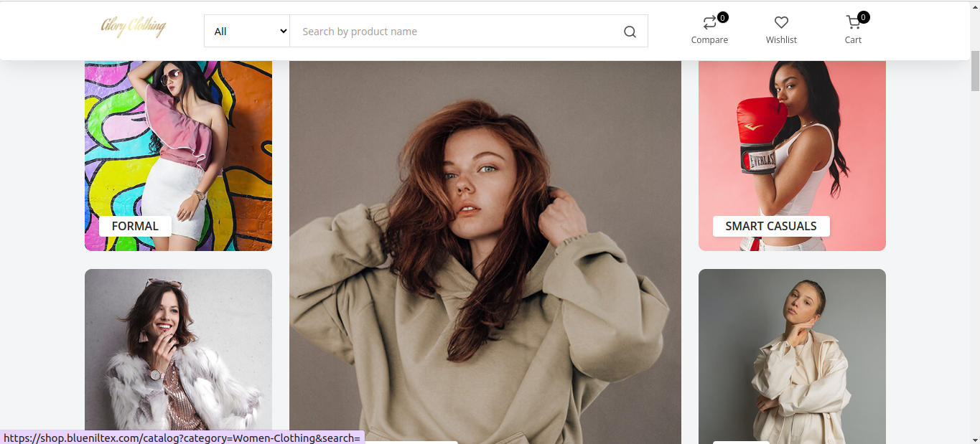Open the graffiti wall Formal image

click(178, 143)
